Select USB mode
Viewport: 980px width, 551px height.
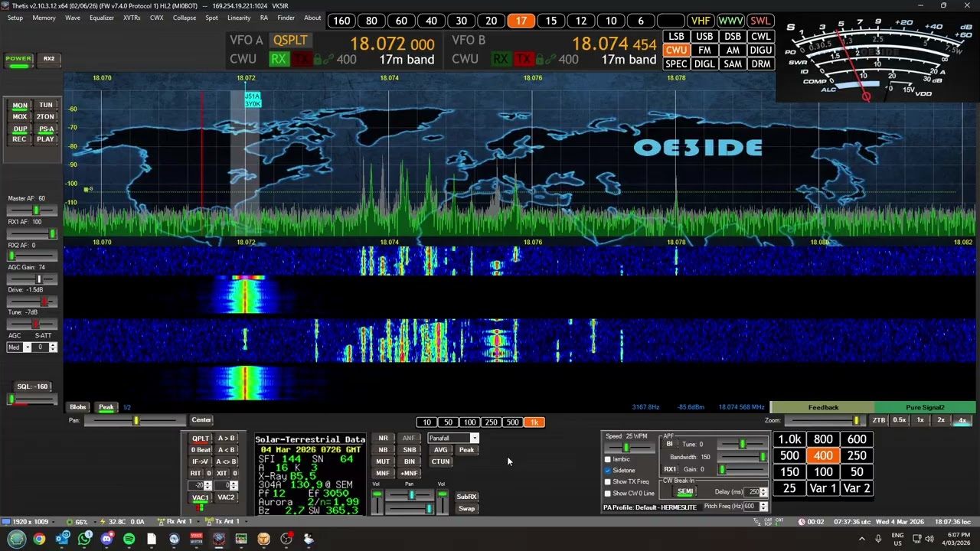tap(704, 37)
